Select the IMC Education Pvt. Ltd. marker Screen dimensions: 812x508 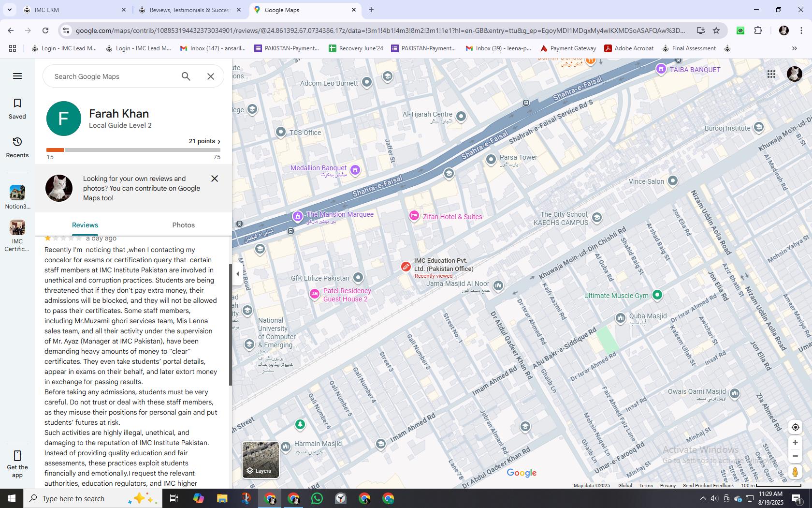(x=406, y=267)
